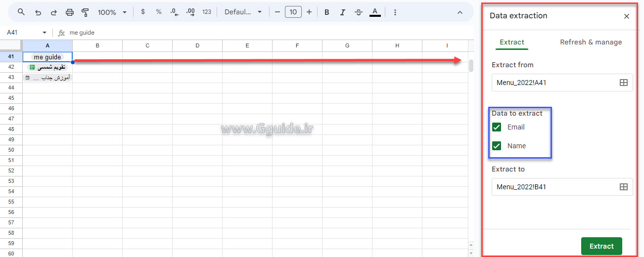Decrease decimal places
Viewport: 644px width, 257px height.
[174, 12]
